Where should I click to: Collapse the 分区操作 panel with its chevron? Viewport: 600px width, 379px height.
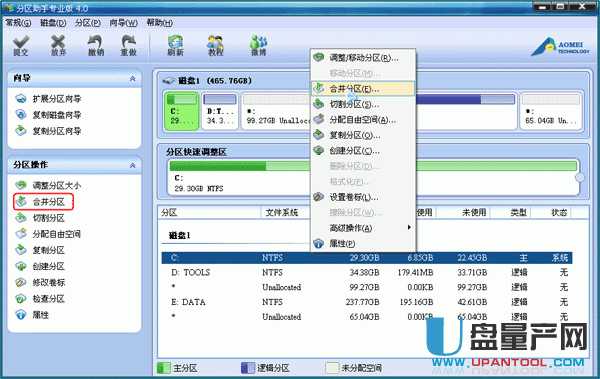tap(132, 165)
